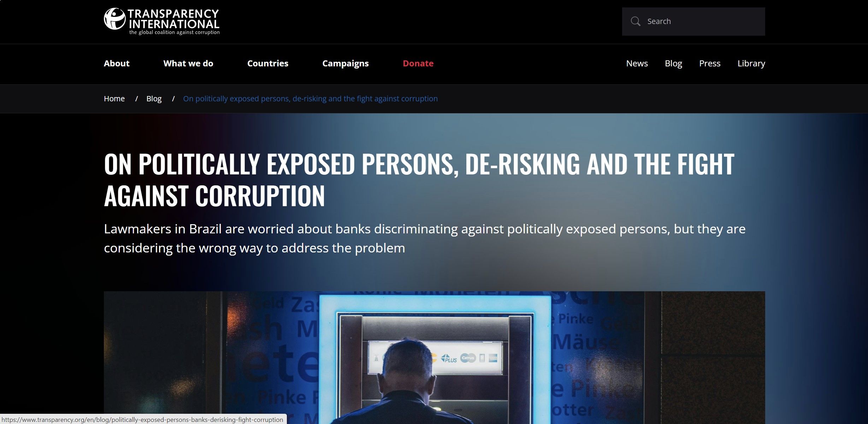Click the subtitle about lawmakers in Brazil
The image size is (868, 424).
click(x=425, y=239)
